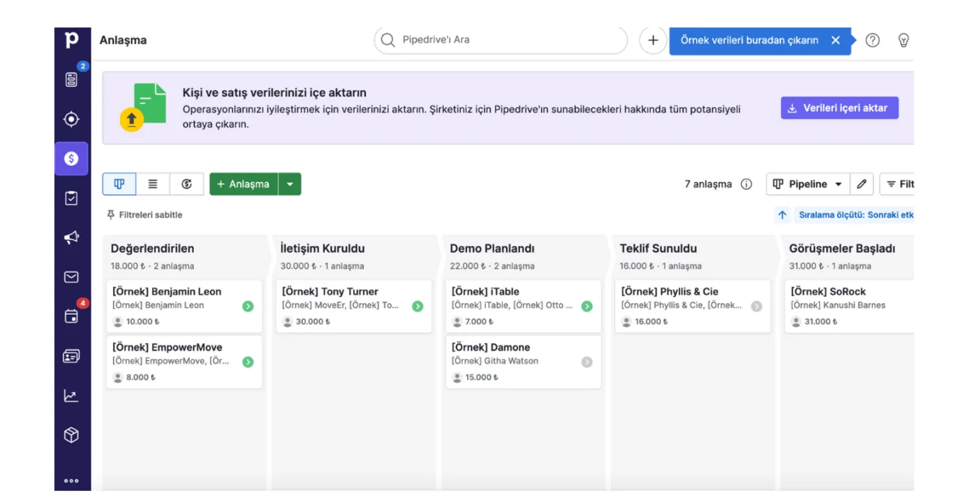Image resolution: width=980 pixels, height=503 pixels.
Task: Open the '[Örnek] Tony Turner' deal card
Action: (x=354, y=306)
